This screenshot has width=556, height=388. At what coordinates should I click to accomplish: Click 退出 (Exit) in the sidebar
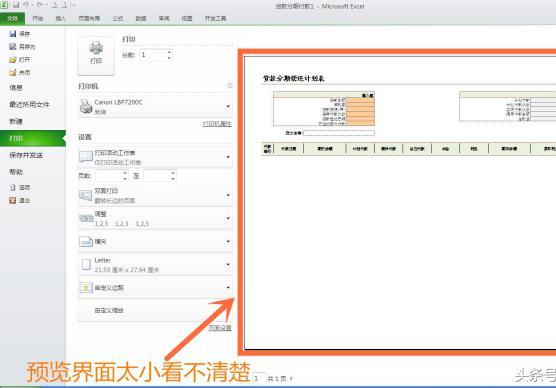tap(20, 200)
